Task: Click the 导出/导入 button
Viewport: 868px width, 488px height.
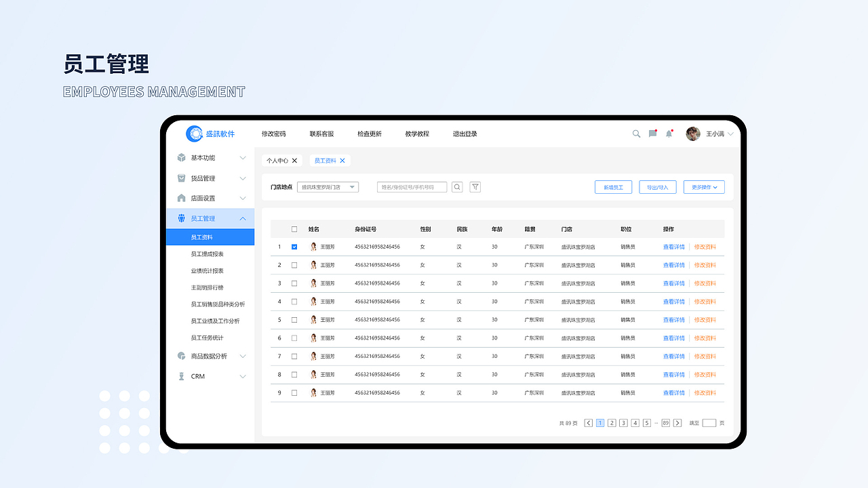Action: 658,187
